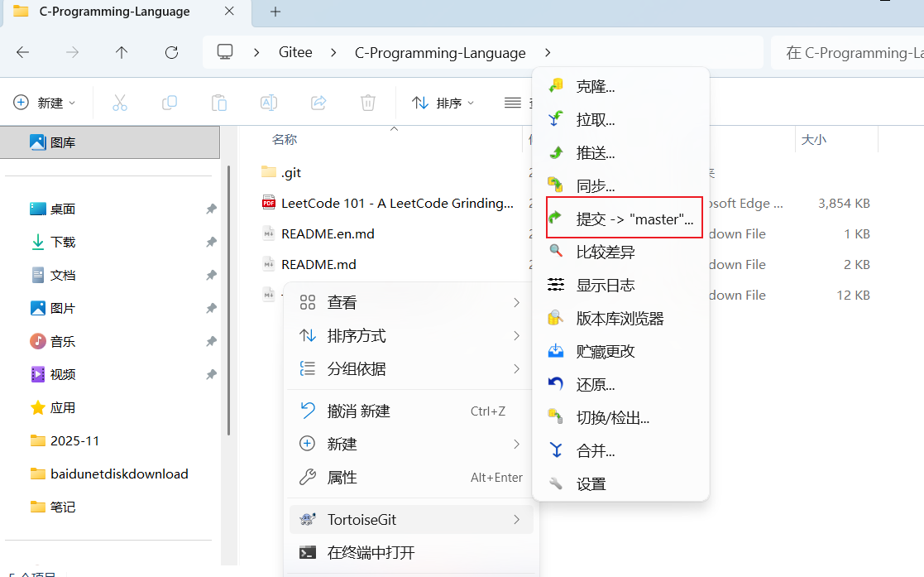
Task: Open a new tab with the plus button
Action: 275,12
